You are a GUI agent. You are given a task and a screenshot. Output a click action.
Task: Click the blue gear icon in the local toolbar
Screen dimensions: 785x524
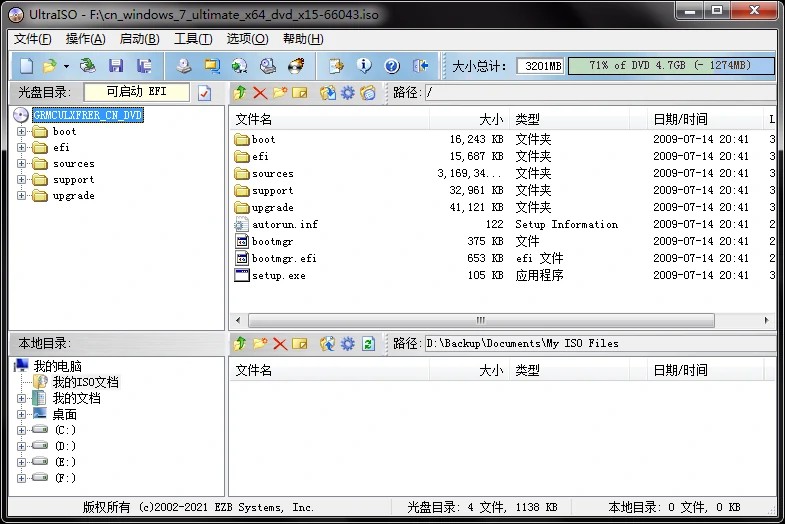[x=348, y=344]
